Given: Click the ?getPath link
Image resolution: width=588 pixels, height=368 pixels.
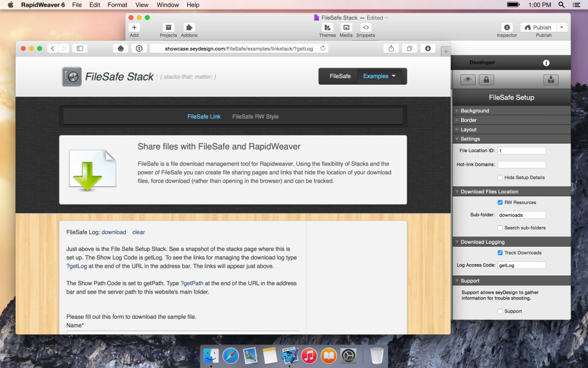Looking at the screenshot, I should click(x=192, y=283).
